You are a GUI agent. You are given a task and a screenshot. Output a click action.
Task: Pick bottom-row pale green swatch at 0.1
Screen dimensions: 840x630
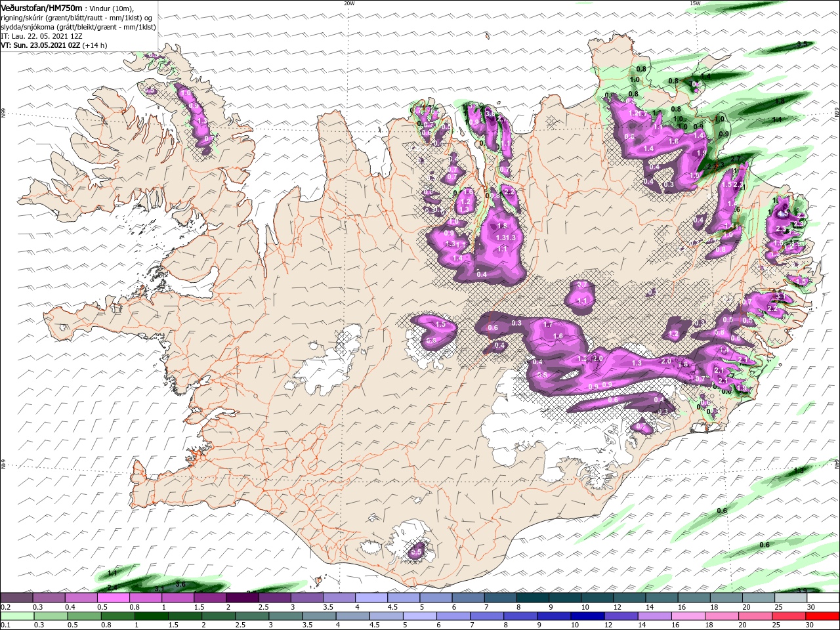[x=17, y=616]
